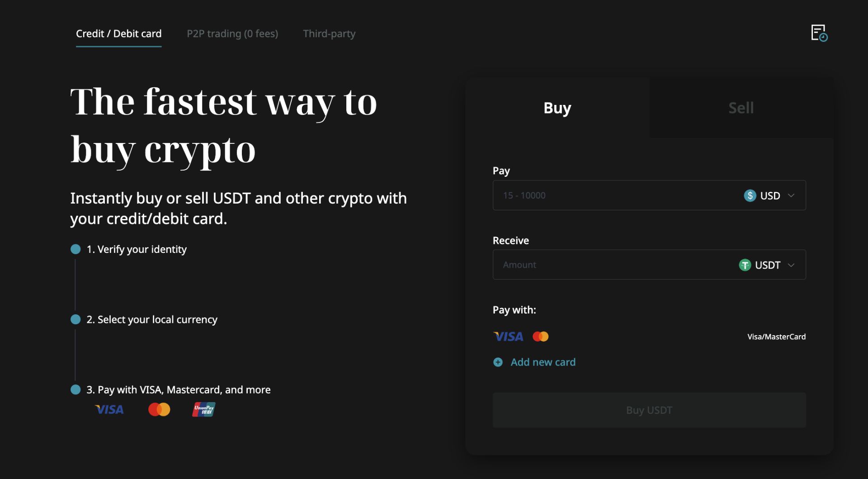
Task: Focus the Receive Amount input field
Action: tap(615, 265)
